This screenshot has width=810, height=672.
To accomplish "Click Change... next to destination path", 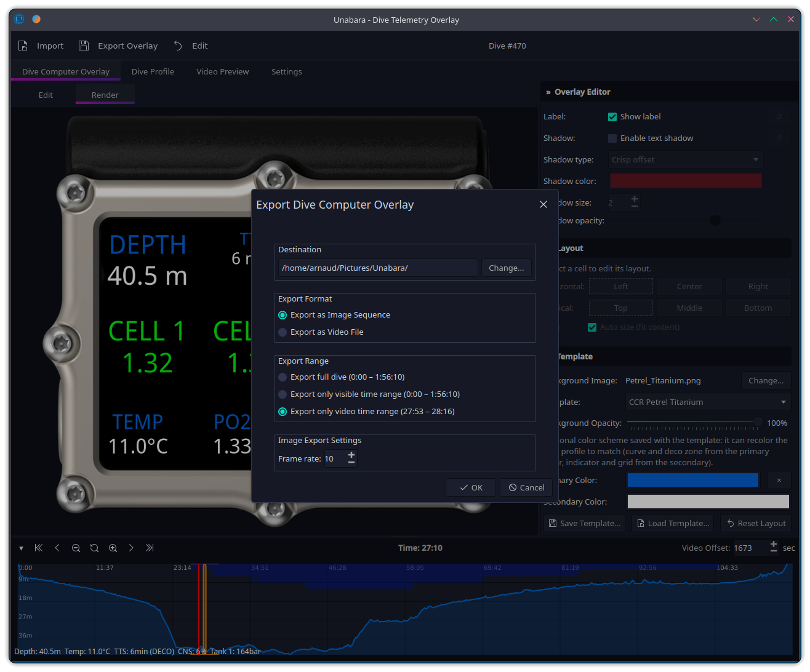I will coord(507,268).
